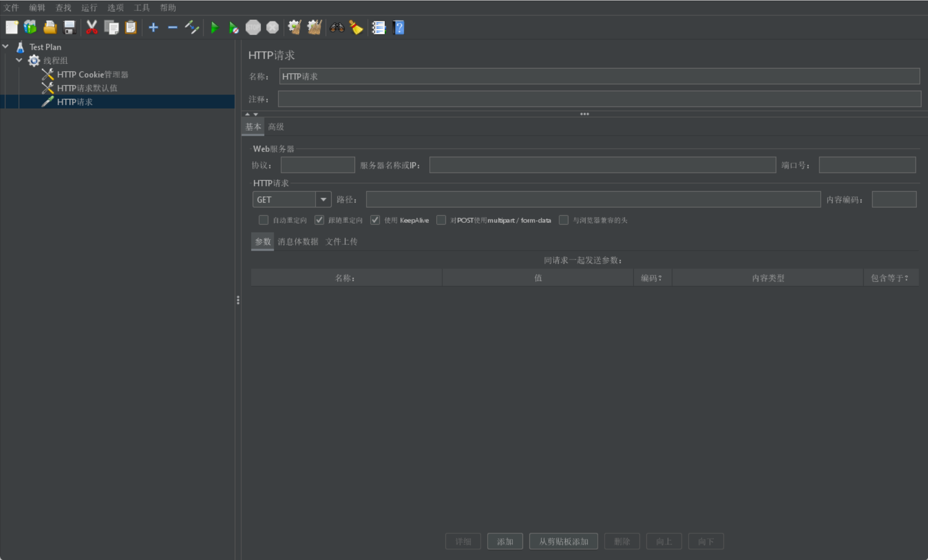Click the 内容类型 column header

pyautogui.click(x=767, y=278)
